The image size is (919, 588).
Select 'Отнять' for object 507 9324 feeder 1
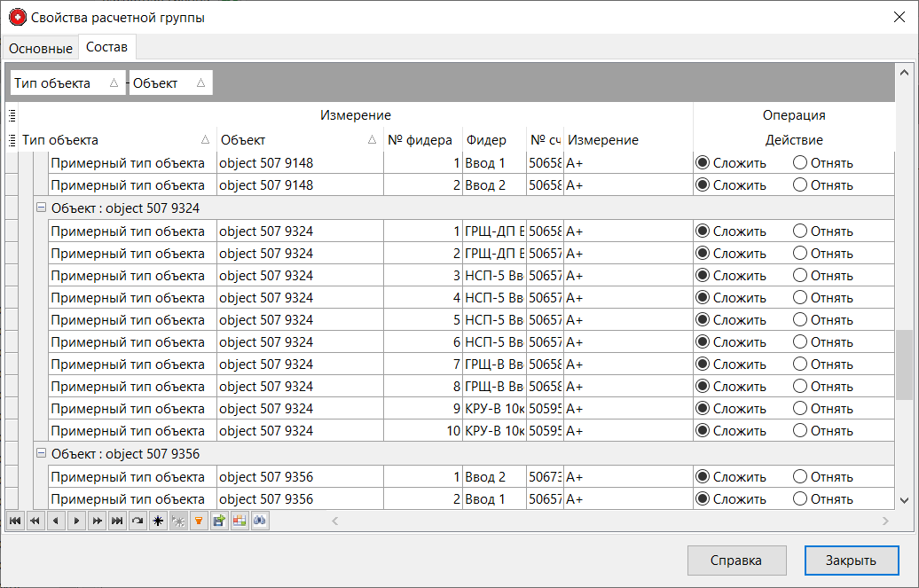click(800, 231)
